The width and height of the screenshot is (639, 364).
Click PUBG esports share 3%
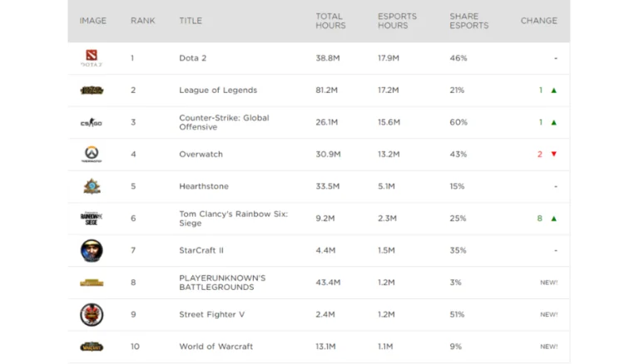point(456,283)
